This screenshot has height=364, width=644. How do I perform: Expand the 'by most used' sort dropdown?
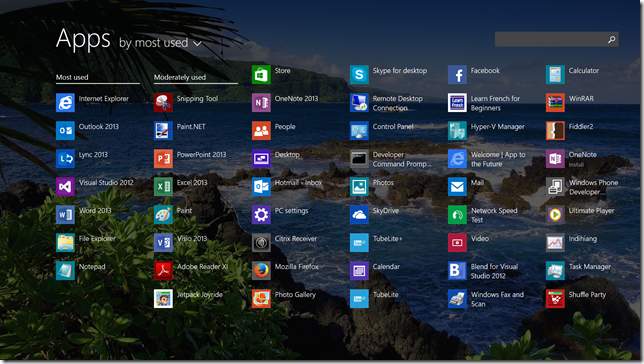point(161,43)
